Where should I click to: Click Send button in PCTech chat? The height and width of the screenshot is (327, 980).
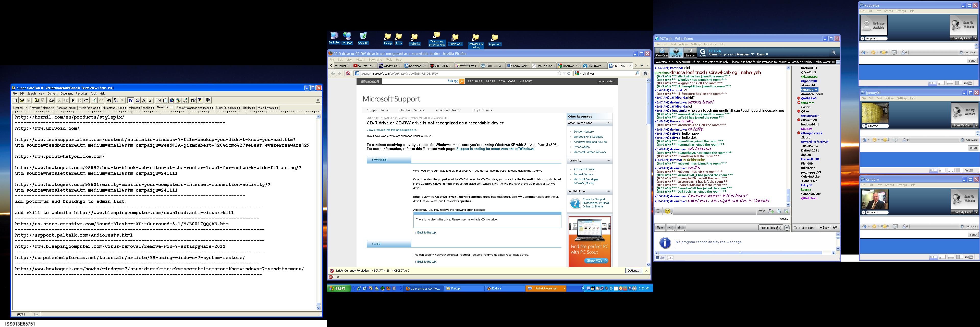(784, 219)
